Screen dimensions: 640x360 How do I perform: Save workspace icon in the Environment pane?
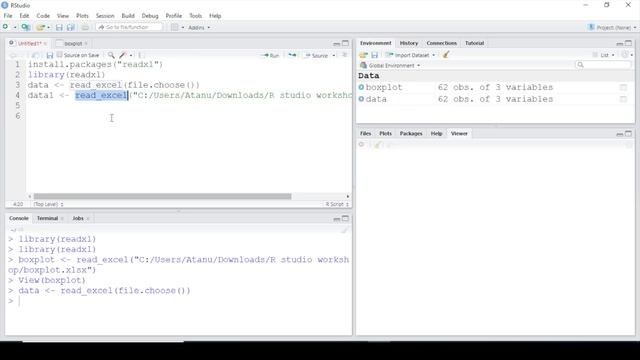pos(374,55)
